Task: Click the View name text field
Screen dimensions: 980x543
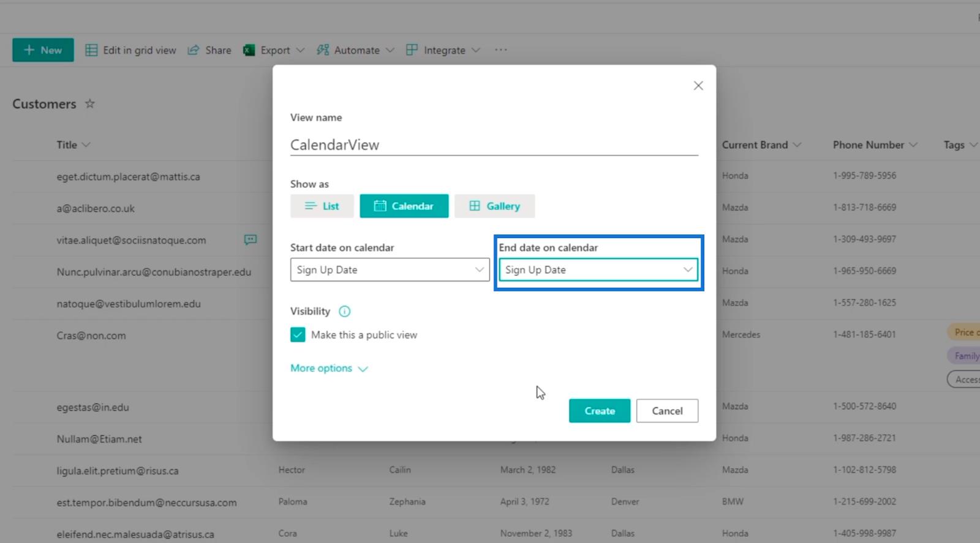Action: [x=494, y=144]
